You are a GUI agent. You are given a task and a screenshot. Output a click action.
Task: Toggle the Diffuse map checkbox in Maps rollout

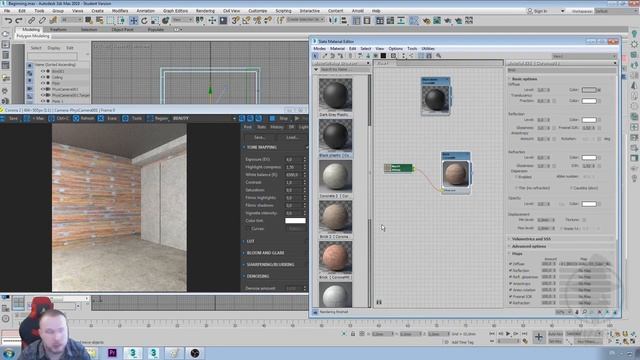click(511, 264)
